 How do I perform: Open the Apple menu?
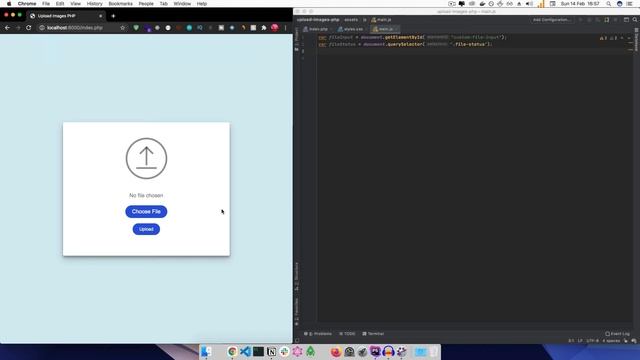tap(9, 4)
